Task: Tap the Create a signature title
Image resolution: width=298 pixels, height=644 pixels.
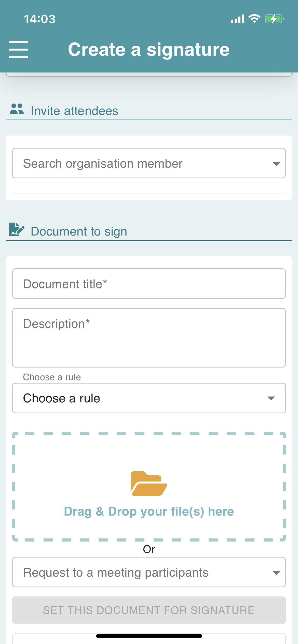Action: point(149,49)
